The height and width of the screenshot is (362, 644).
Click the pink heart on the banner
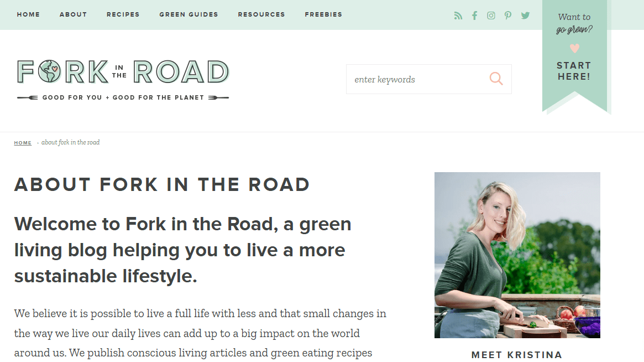coord(574,48)
